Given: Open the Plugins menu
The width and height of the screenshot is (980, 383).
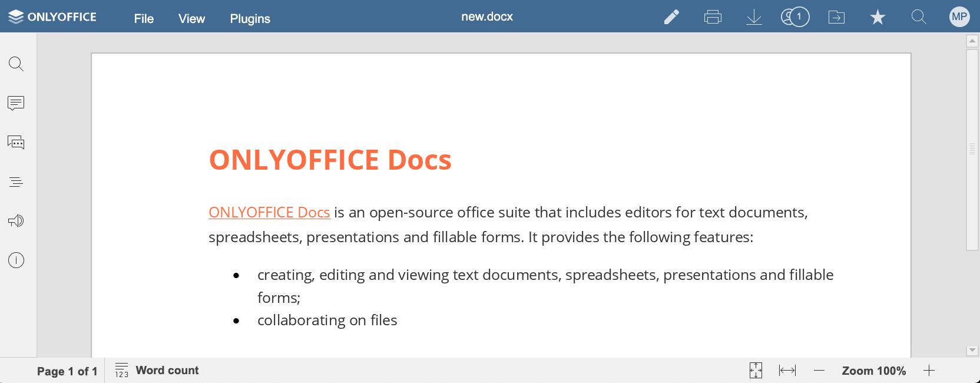Looking at the screenshot, I should [x=250, y=19].
